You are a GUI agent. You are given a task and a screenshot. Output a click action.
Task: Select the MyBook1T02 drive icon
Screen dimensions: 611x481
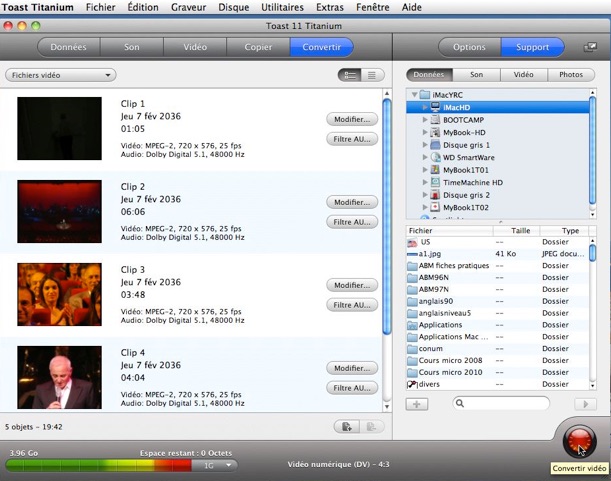click(435, 207)
